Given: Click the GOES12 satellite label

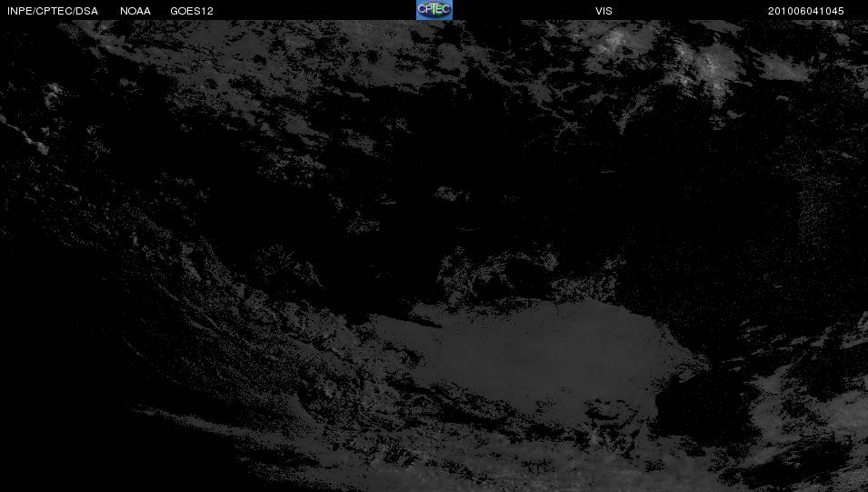Looking at the screenshot, I should tap(192, 11).
